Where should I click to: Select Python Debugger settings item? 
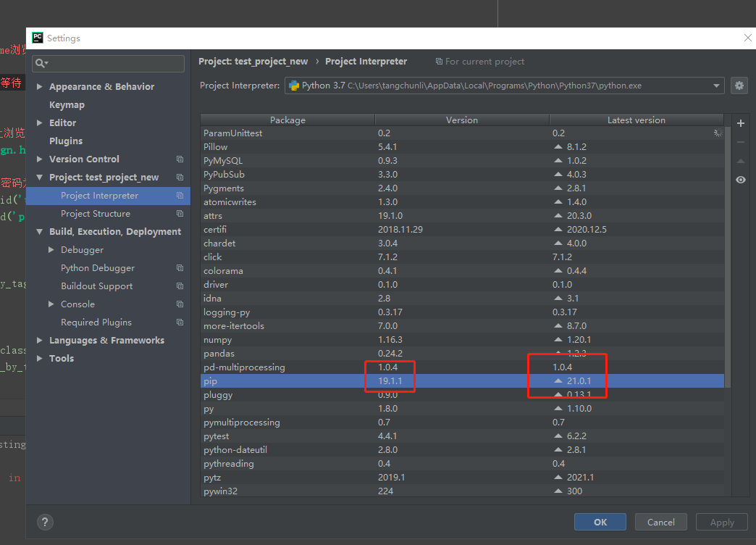pos(97,268)
